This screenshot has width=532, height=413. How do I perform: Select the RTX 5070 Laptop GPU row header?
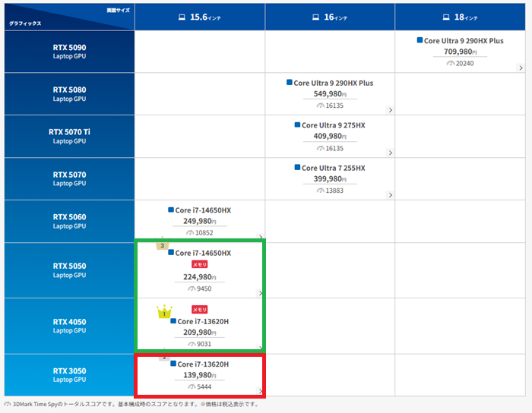click(x=70, y=178)
